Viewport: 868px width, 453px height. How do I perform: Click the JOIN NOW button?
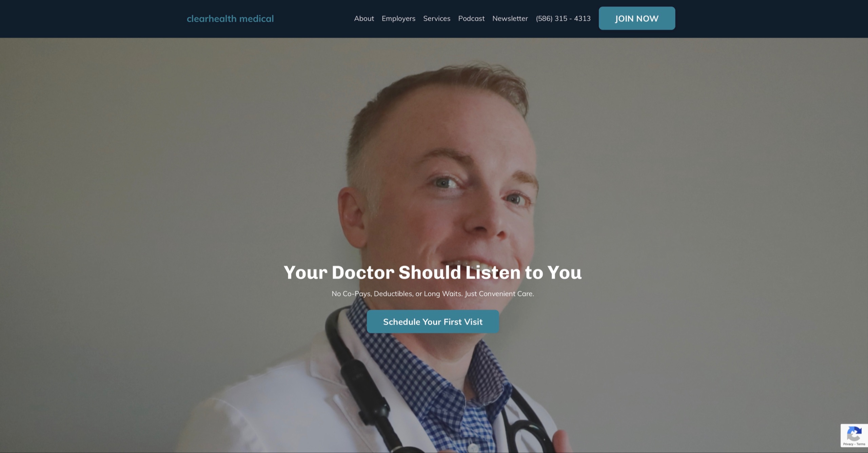(x=637, y=18)
